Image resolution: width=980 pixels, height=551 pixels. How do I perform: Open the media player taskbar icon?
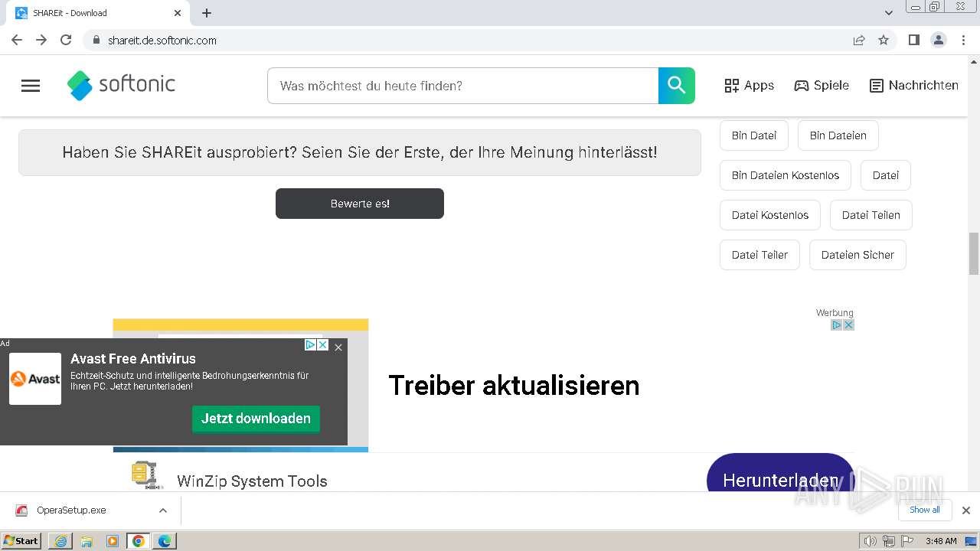tap(113, 541)
